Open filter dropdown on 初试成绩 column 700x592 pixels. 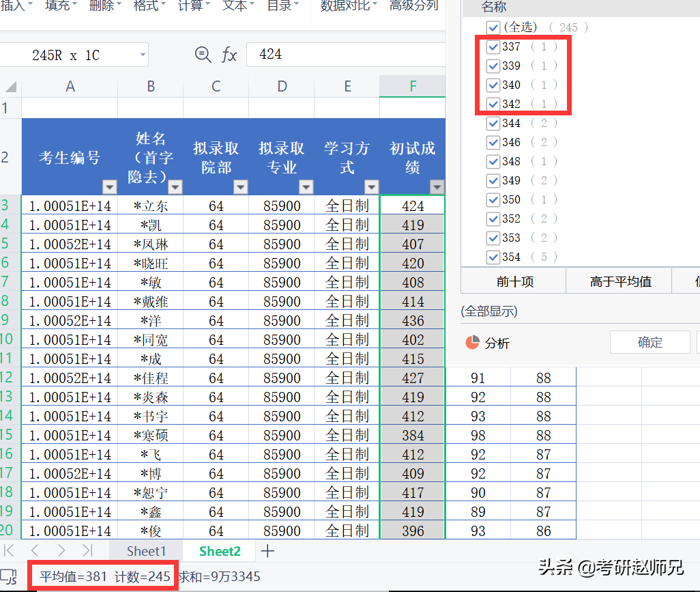click(437, 187)
